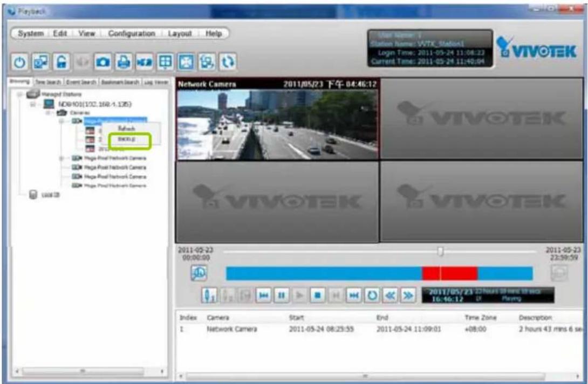Click the red segment of recording timeline
The image size is (588, 384).
point(449,273)
